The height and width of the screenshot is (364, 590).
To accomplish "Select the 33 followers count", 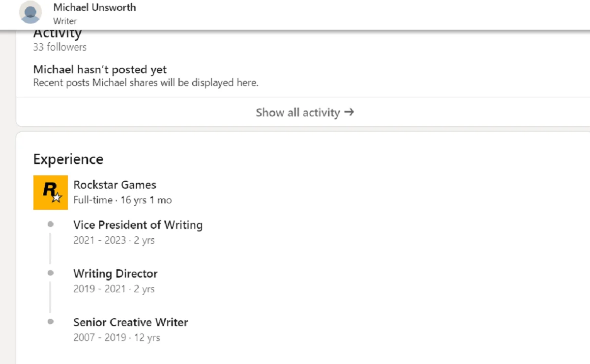I will (x=59, y=47).
